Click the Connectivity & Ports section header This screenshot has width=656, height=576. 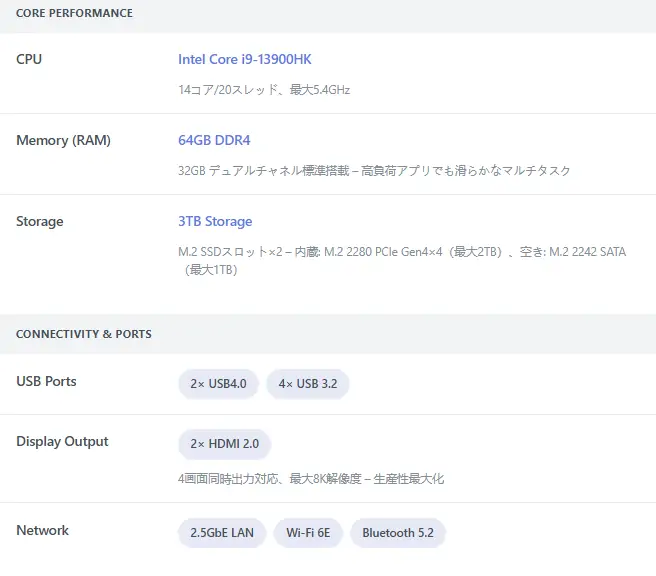click(x=84, y=334)
